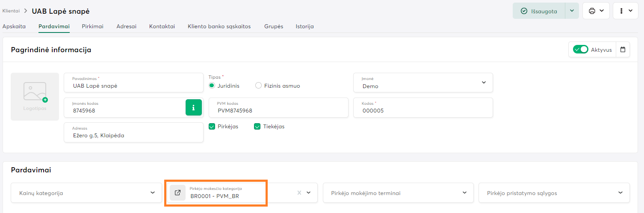Select the Fizinis asmuo radio option
Viewport: 644px width, 213px height.
click(258, 86)
